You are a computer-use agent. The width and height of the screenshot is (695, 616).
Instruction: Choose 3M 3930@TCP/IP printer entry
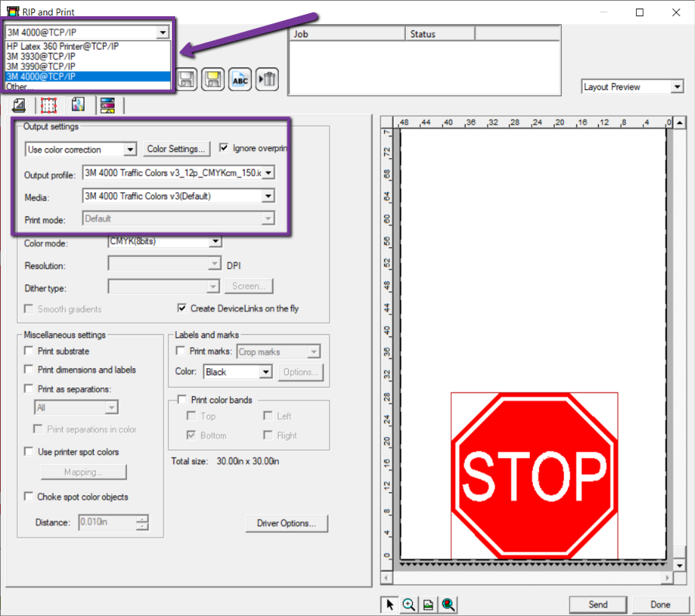[x=41, y=57]
